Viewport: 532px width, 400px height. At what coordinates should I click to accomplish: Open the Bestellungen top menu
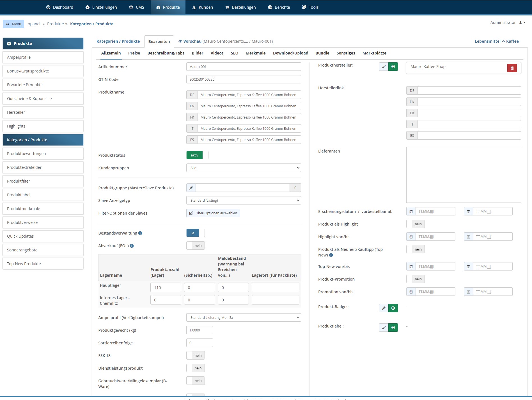(x=240, y=7)
